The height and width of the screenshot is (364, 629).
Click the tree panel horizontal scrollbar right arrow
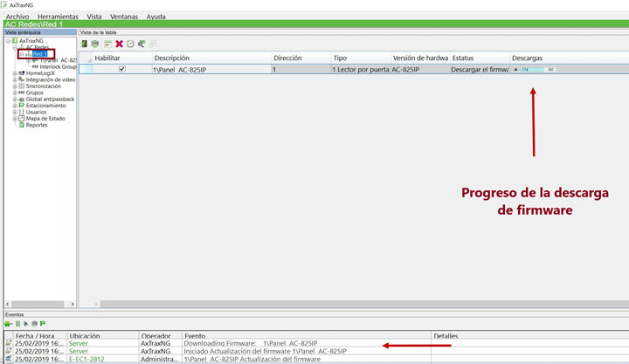[x=73, y=304]
